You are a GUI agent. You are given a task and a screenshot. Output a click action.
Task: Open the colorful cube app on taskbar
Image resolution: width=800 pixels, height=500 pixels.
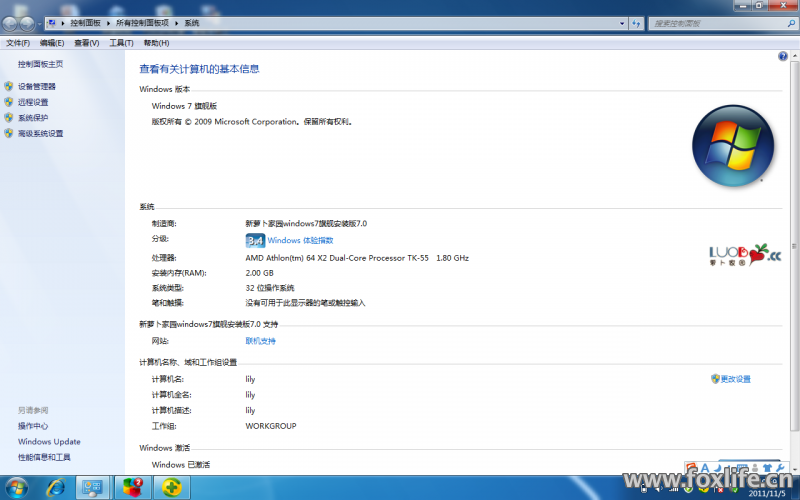coord(133,488)
